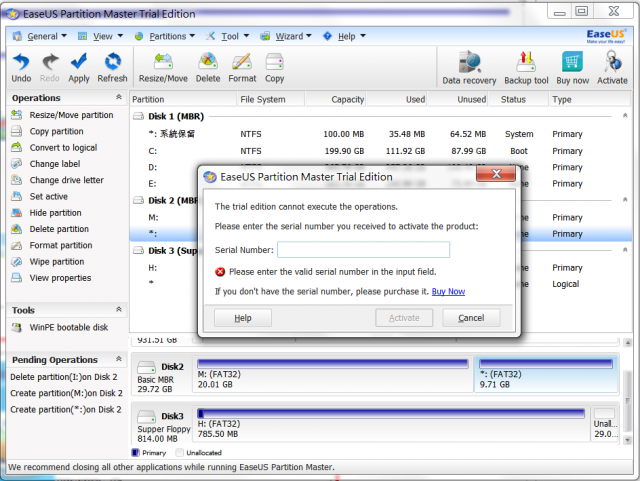
Task: Click the Redo toolbar icon
Action: click(50, 68)
